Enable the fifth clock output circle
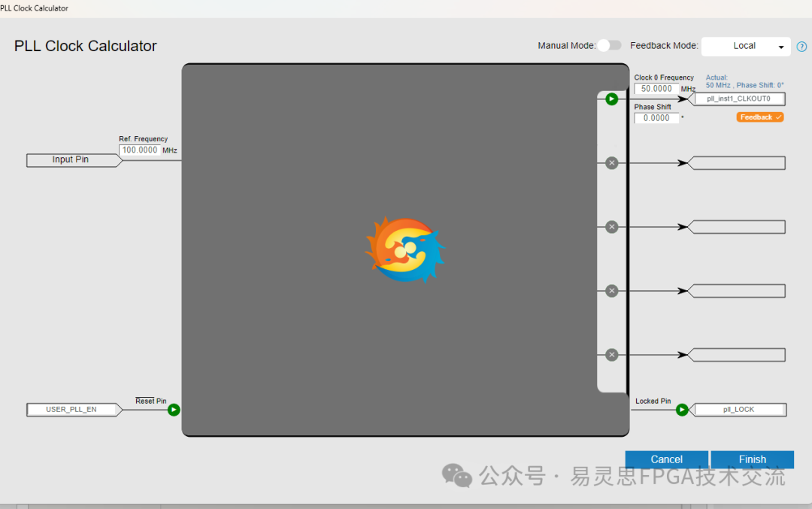The image size is (812, 509). pos(611,355)
